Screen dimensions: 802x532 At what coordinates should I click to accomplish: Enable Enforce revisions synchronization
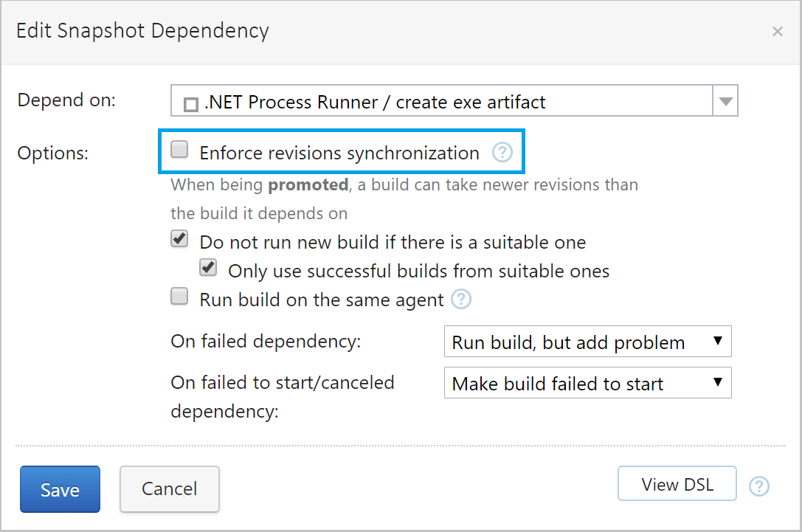coord(179,149)
